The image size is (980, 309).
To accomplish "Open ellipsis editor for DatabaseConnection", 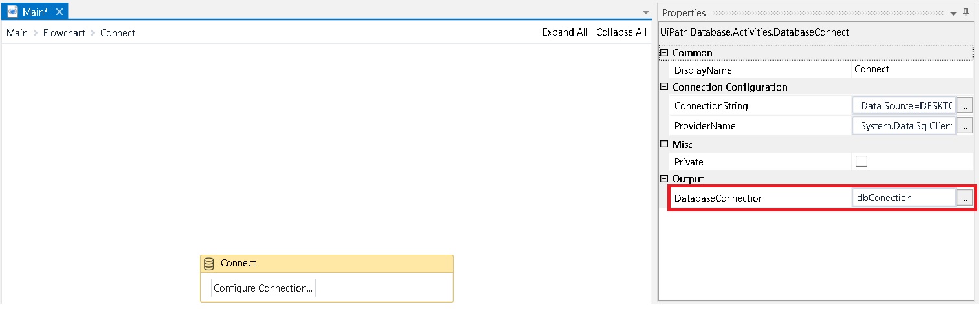I will 964,198.
